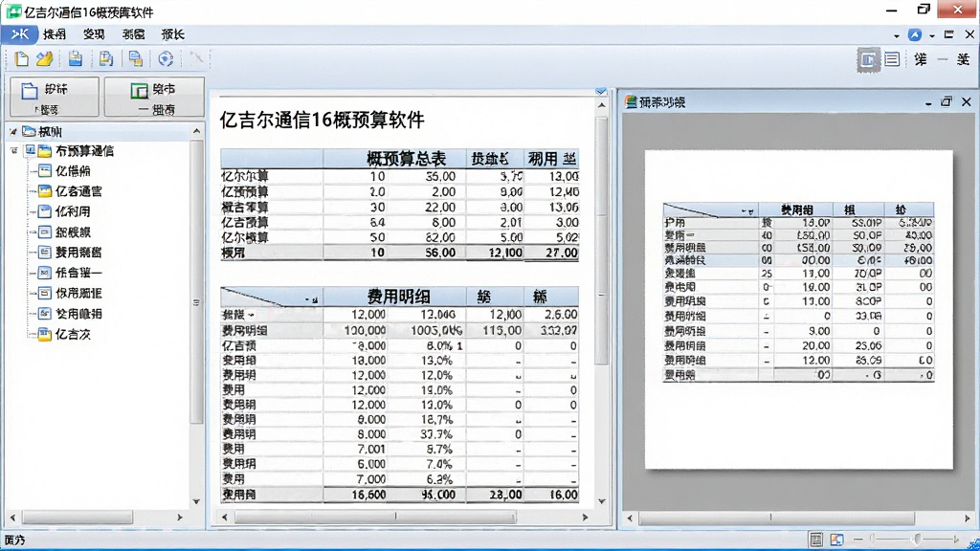Collapse the 布预算通信 tree node
Image resolution: width=980 pixels, height=551 pixels.
[14, 150]
